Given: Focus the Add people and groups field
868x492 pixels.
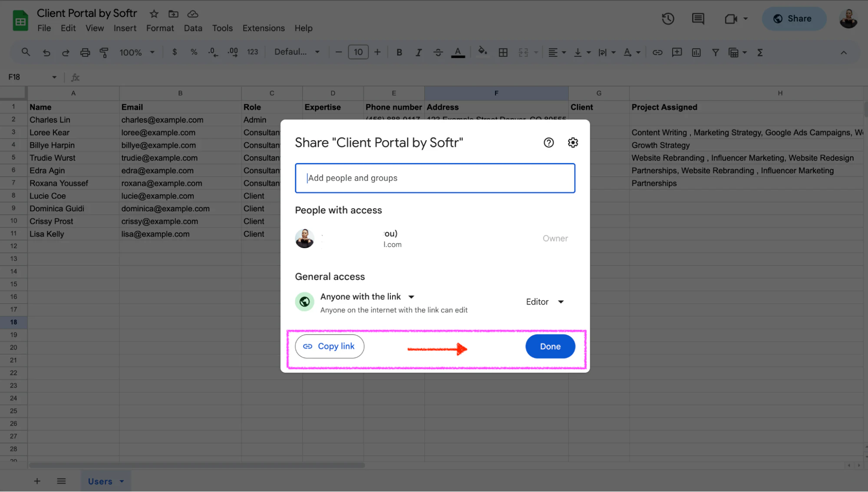Looking at the screenshot, I should pos(435,178).
